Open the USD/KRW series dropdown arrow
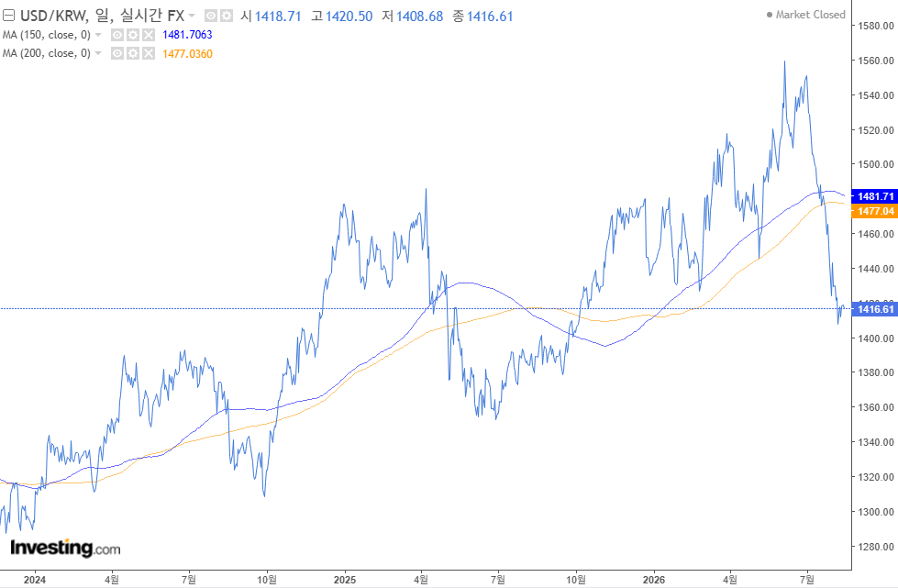 tap(192, 16)
